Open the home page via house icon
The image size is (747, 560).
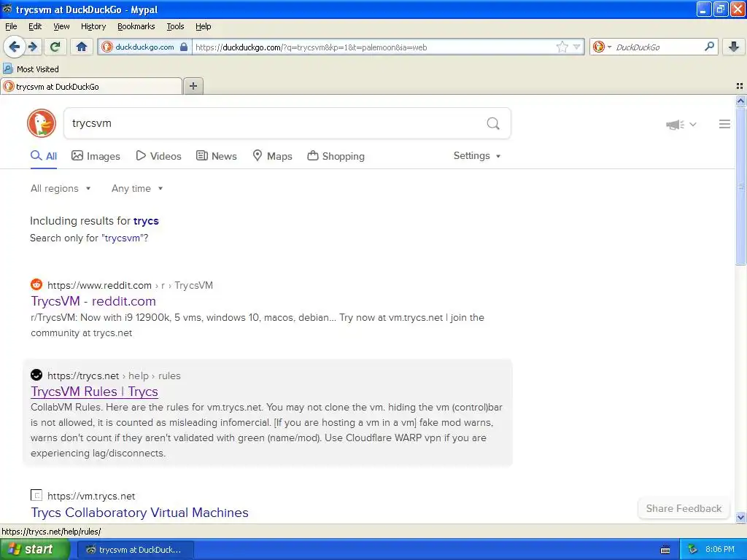82,47
